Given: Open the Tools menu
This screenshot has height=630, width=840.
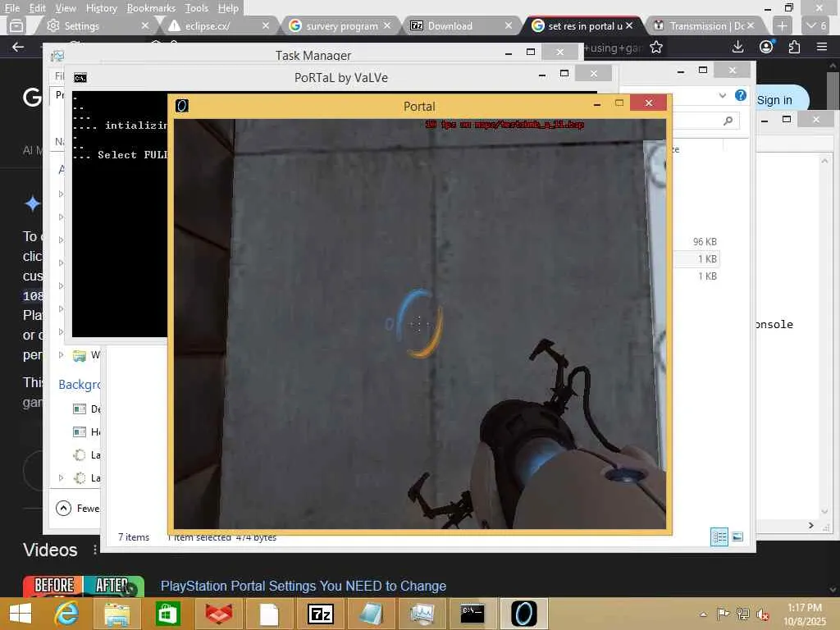Looking at the screenshot, I should point(197,8).
